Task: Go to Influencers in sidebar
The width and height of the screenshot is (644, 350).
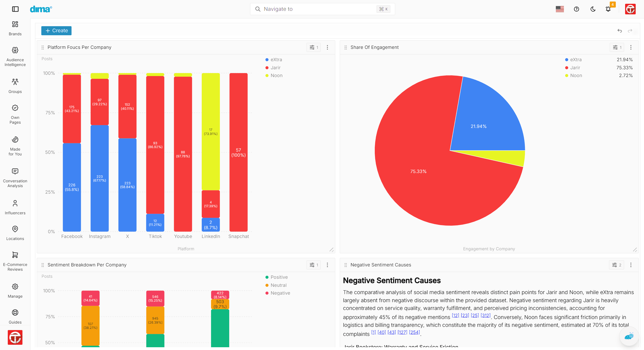Action: pos(15,207)
